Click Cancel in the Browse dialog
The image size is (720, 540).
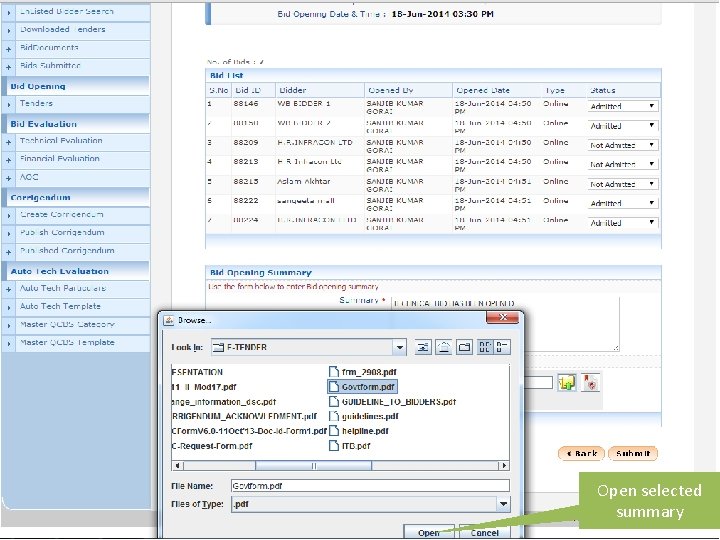(484, 532)
